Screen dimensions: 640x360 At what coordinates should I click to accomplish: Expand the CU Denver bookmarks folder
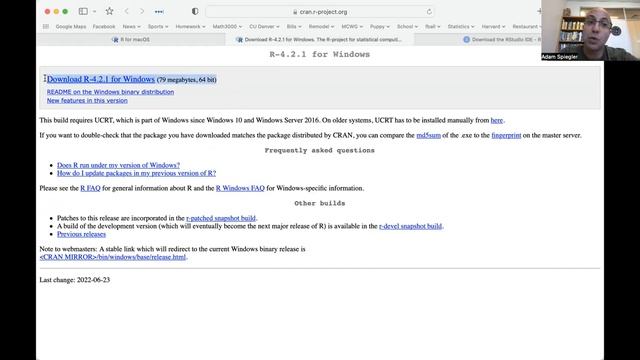tap(264, 27)
